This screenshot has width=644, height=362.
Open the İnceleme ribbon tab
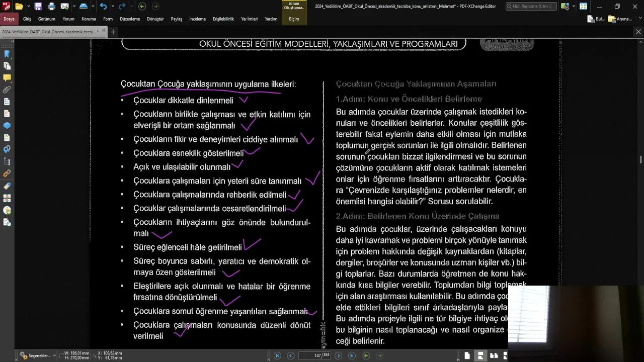click(197, 19)
